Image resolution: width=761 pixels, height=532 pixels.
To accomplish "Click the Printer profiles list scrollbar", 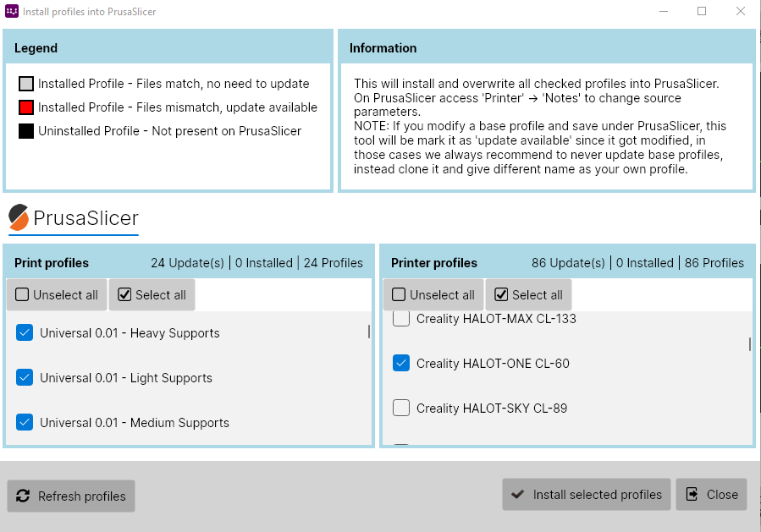I will (x=750, y=344).
